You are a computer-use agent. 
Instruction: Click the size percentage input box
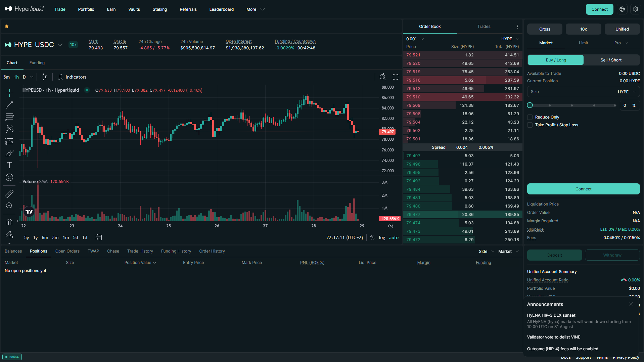[x=630, y=105]
